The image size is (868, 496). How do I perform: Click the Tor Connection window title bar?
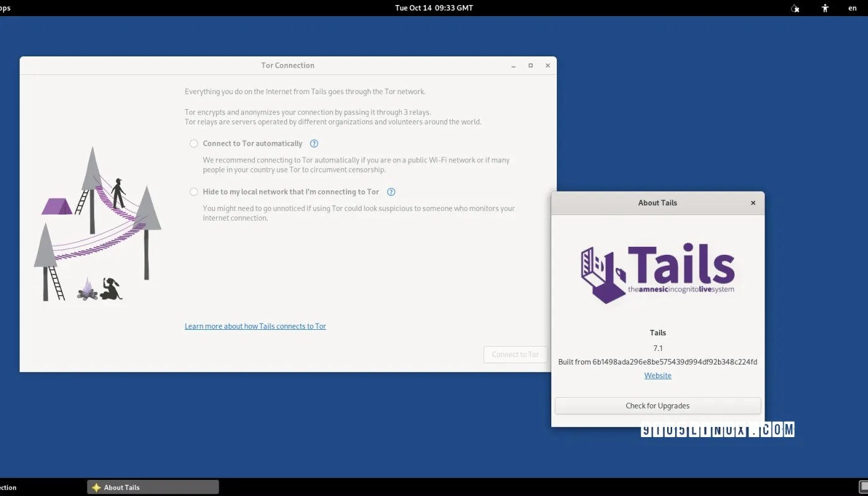coord(288,65)
